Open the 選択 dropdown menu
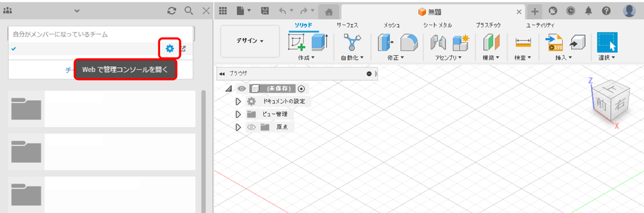The height and width of the screenshot is (213, 644). point(607,58)
